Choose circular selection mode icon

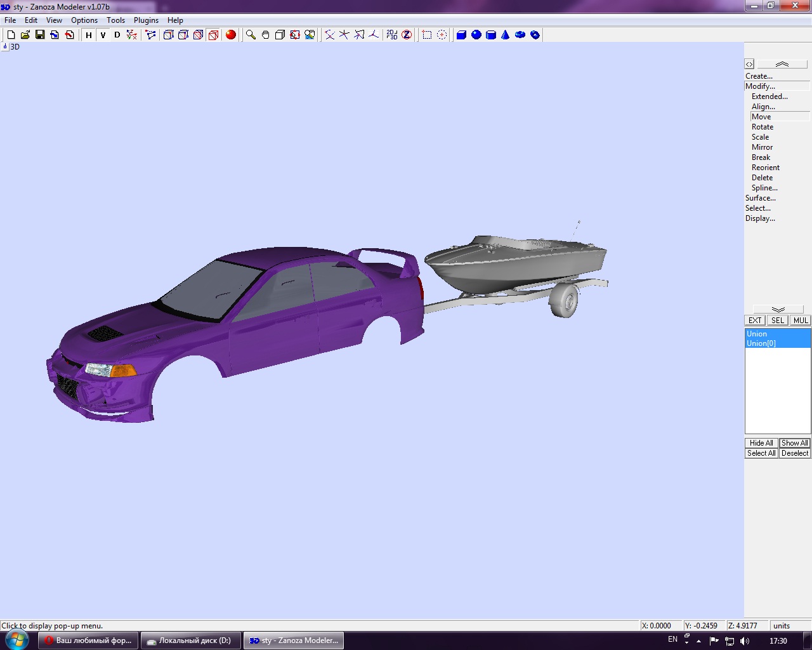point(442,35)
